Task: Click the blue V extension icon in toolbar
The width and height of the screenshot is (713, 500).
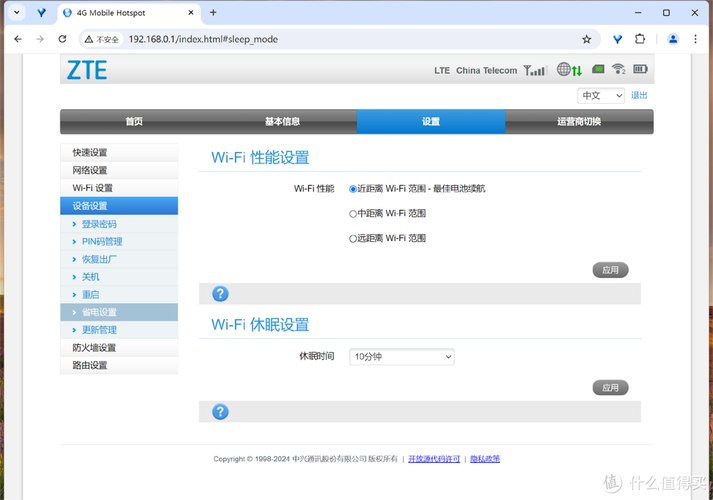Action: point(617,39)
